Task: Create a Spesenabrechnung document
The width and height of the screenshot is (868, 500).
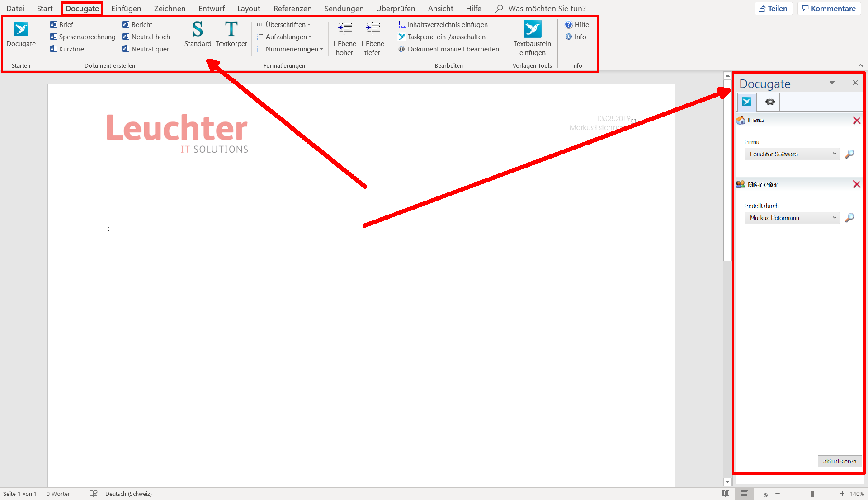Action: pyautogui.click(x=82, y=37)
